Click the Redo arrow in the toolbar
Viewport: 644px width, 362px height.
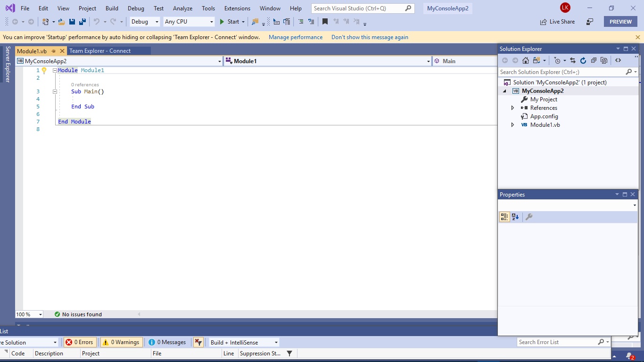point(113,22)
